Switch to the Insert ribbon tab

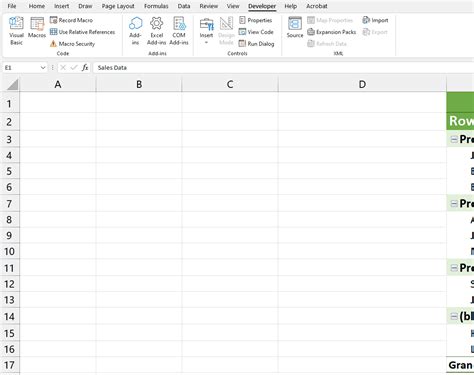click(61, 6)
